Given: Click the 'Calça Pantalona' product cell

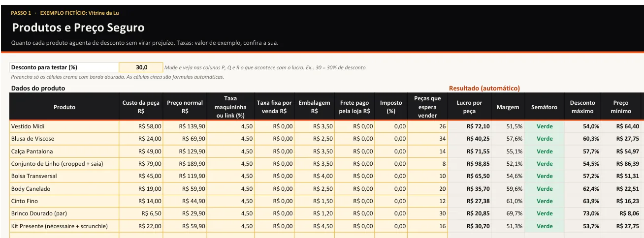Looking at the screenshot, I should click(64, 151).
